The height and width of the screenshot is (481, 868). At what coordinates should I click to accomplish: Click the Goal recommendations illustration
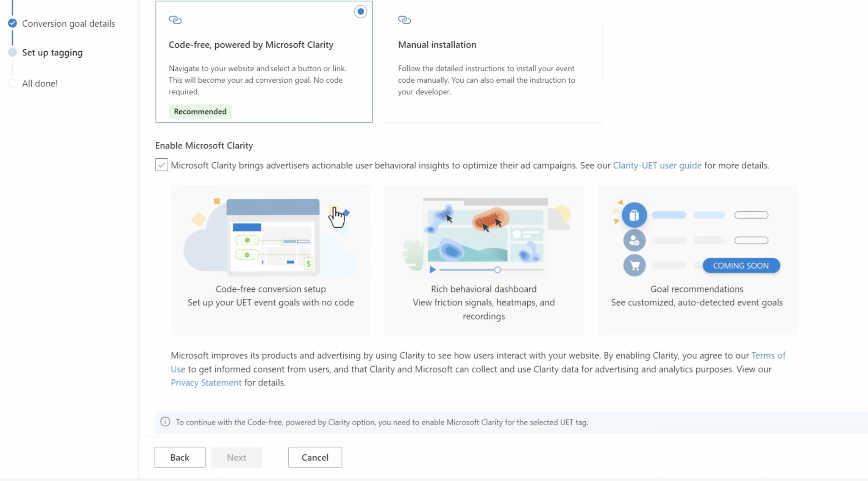point(697,238)
